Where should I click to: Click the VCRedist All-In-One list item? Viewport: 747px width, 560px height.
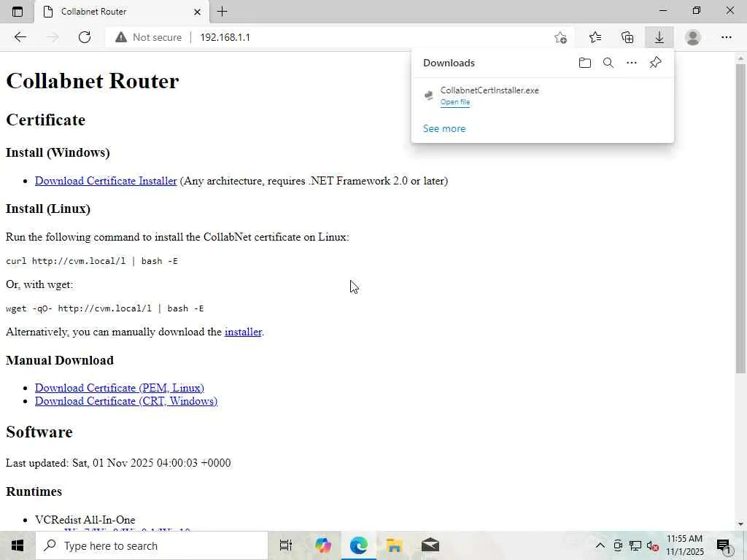coord(85,520)
